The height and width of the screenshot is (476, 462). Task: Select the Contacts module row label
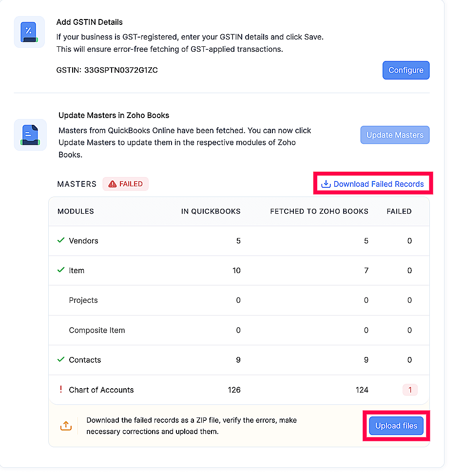click(x=85, y=360)
